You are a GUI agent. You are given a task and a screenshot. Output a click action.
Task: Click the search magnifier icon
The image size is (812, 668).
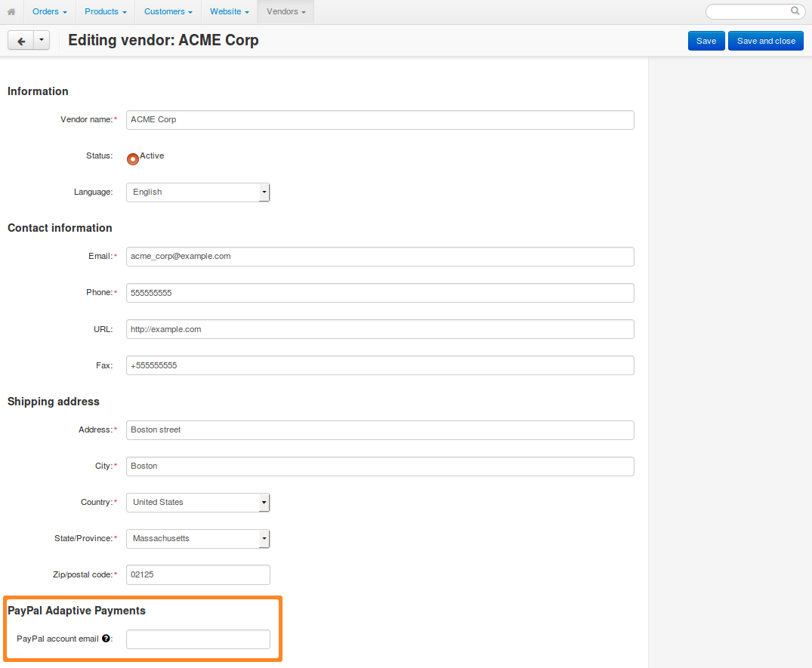coord(795,11)
